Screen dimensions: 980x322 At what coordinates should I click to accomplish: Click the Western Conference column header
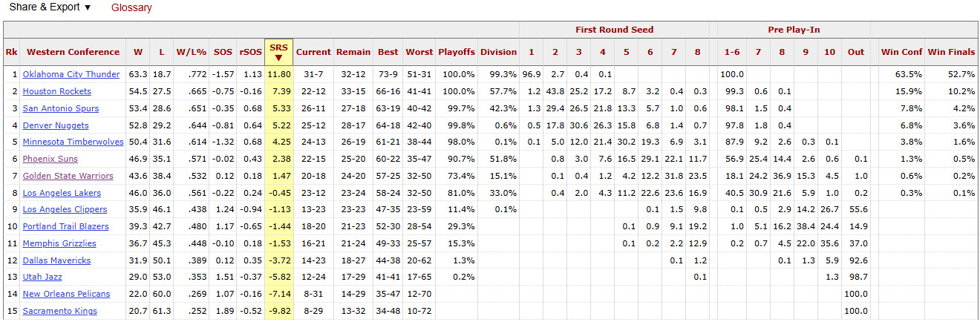[73, 52]
